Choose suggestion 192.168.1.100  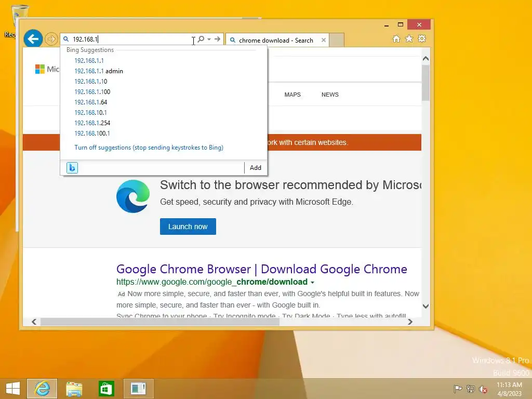pos(92,91)
